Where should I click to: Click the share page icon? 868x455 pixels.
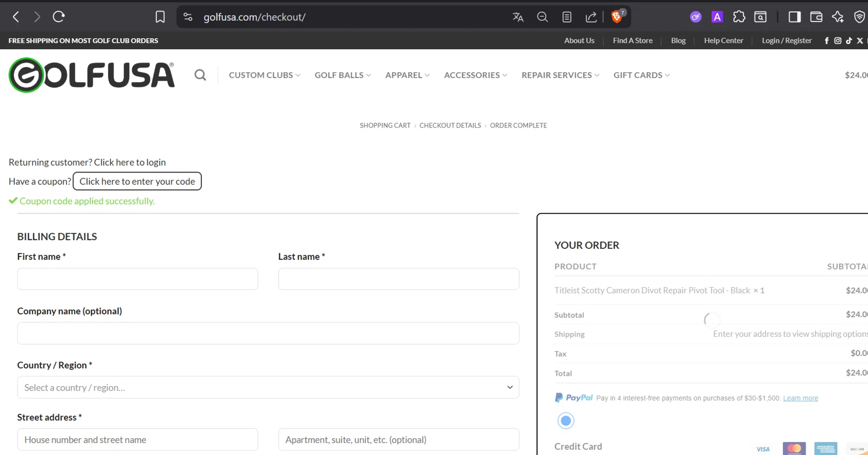click(591, 17)
